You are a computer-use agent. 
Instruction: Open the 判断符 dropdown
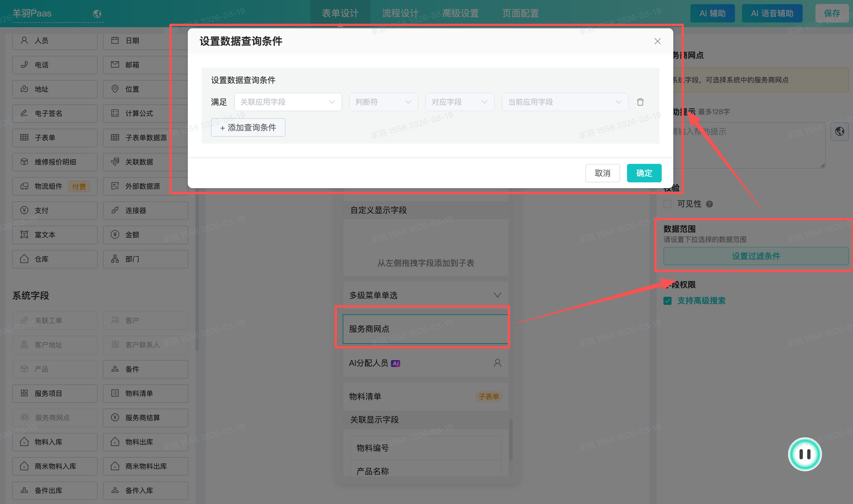tap(383, 102)
